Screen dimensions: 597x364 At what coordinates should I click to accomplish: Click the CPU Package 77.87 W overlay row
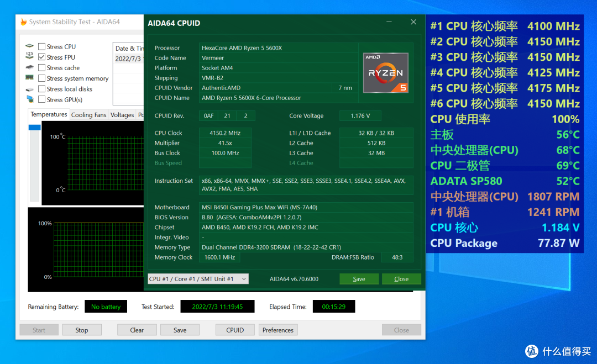pyautogui.click(x=505, y=243)
